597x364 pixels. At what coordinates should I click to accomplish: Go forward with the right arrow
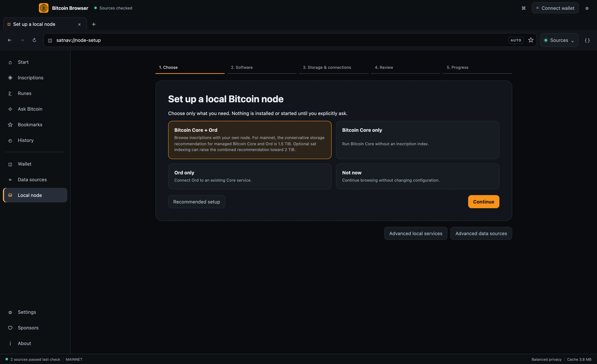(22, 40)
